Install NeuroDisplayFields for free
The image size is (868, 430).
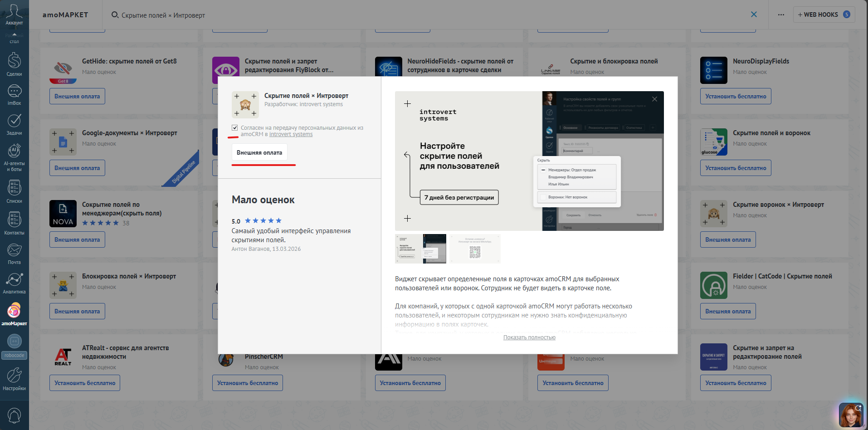[736, 96]
